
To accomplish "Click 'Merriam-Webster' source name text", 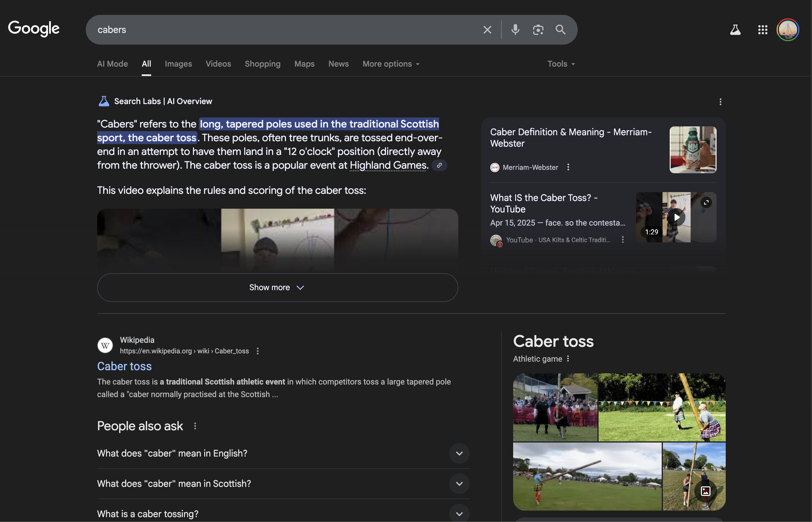I will [x=530, y=168].
